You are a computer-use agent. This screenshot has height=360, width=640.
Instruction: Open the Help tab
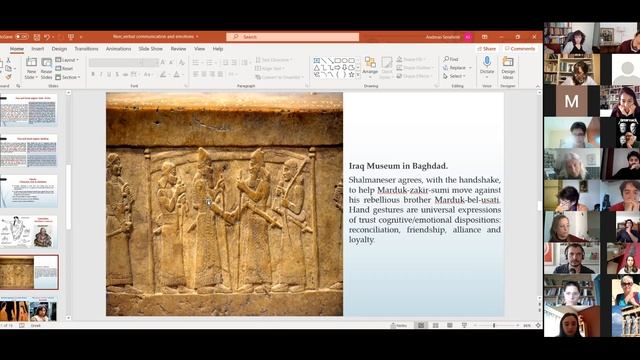tap(218, 49)
